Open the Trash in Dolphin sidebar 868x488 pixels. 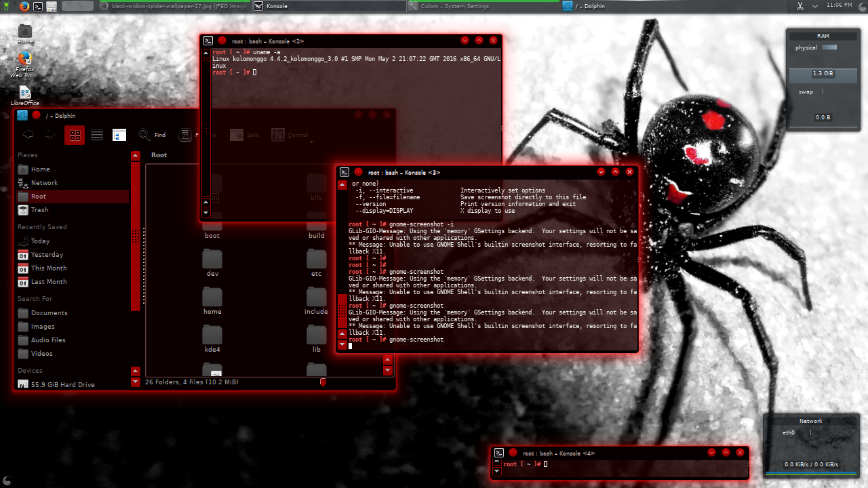click(38, 209)
